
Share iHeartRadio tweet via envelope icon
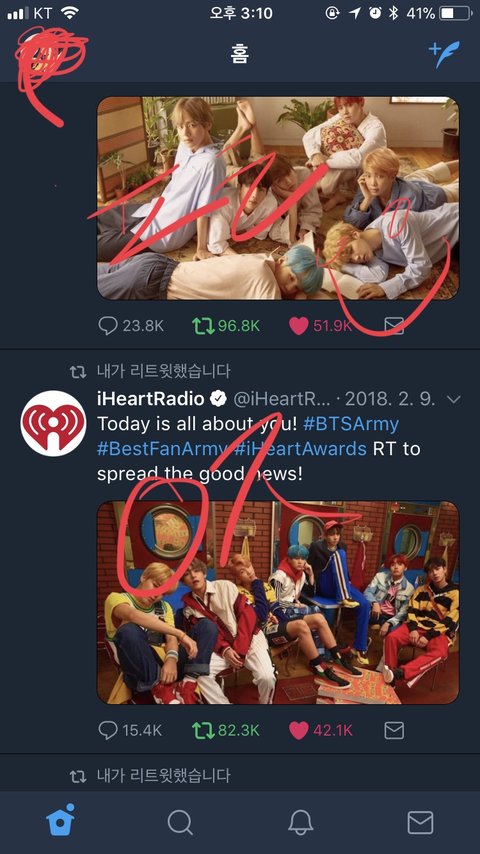coord(394,730)
